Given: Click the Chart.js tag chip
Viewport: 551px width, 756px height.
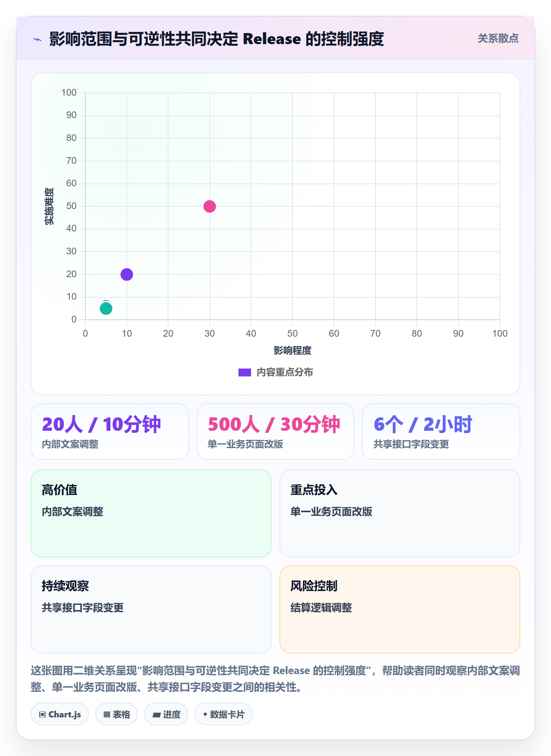Looking at the screenshot, I should click(x=60, y=714).
